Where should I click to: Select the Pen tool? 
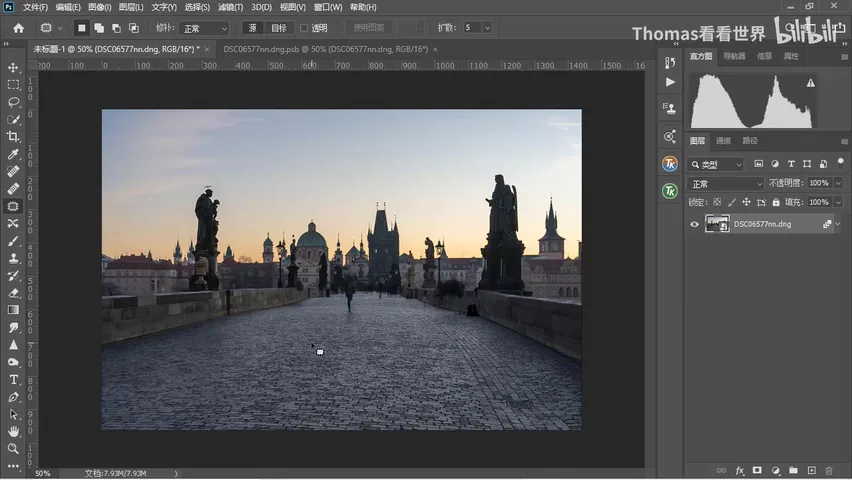[x=13, y=397]
